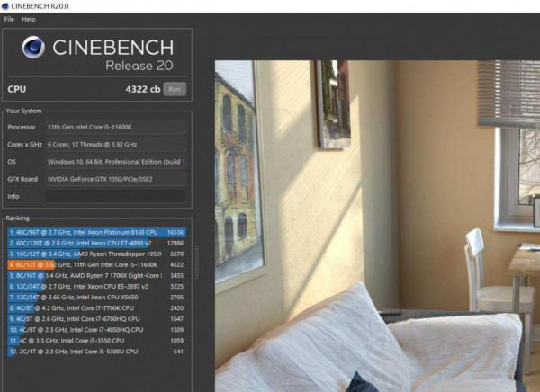Click the Cinebench title bar app icon
Viewport: 540px width, 392px height.
(x=5, y=6)
